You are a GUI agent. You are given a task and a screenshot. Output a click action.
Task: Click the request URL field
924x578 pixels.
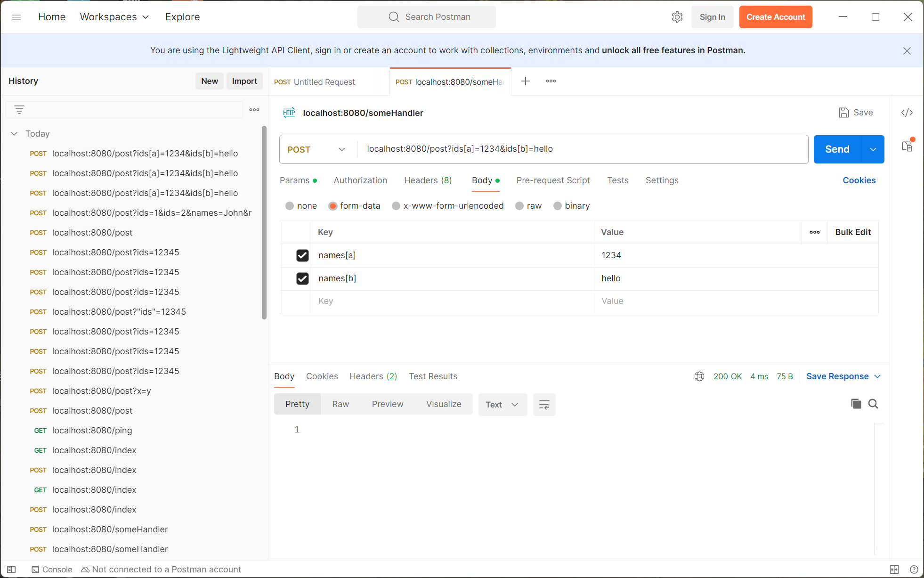point(583,149)
